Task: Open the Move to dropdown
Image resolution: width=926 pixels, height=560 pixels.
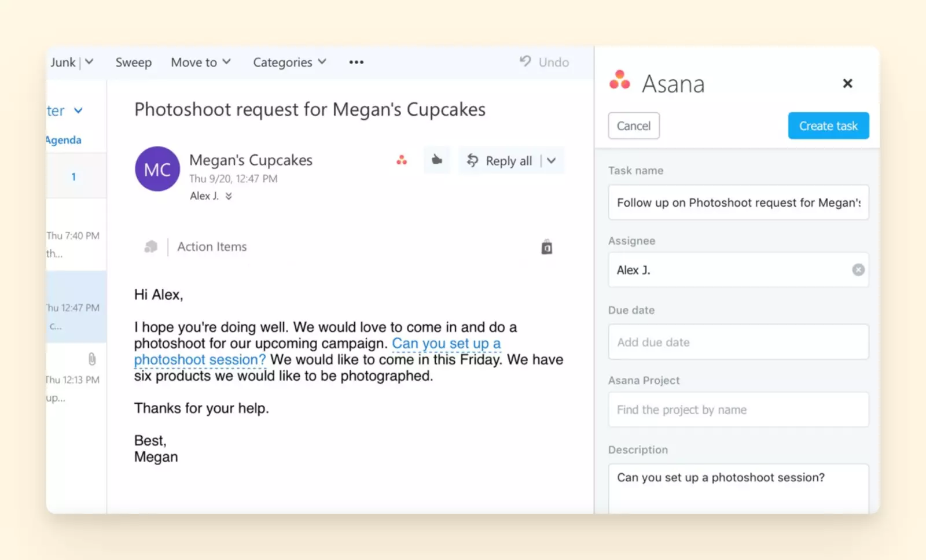Action: (201, 62)
